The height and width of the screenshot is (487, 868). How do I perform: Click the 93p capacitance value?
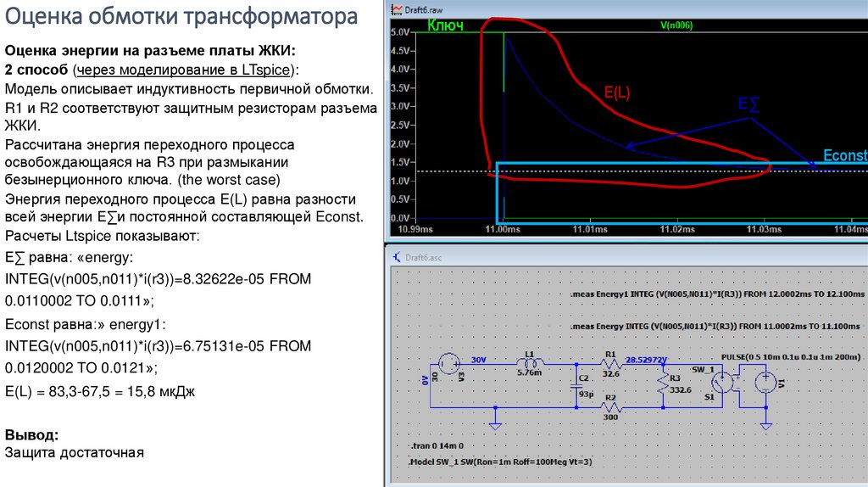[587, 394]
